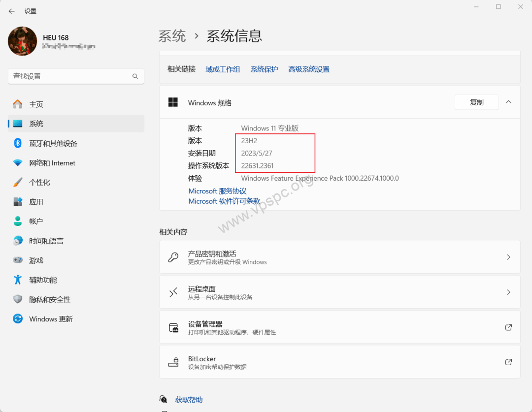This screenshot has height=412, width=532.
Task: Select the HEU 168 account name
Action: 56,37
